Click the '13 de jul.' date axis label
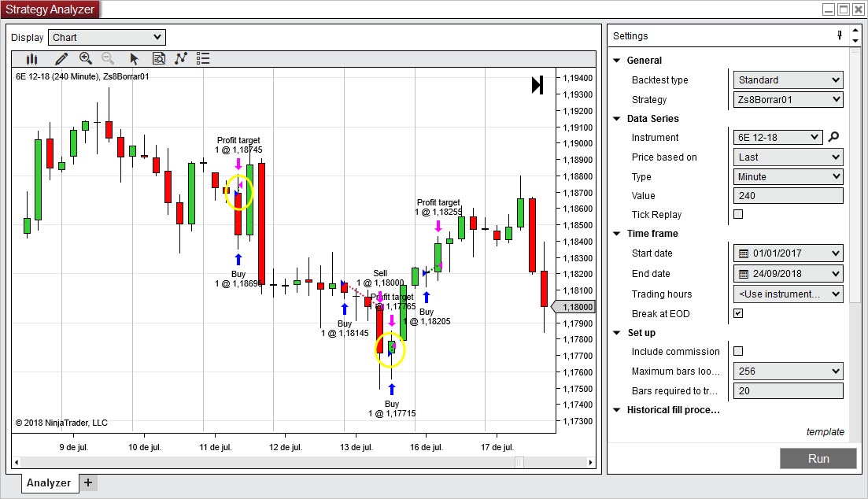 pos(356,447)
